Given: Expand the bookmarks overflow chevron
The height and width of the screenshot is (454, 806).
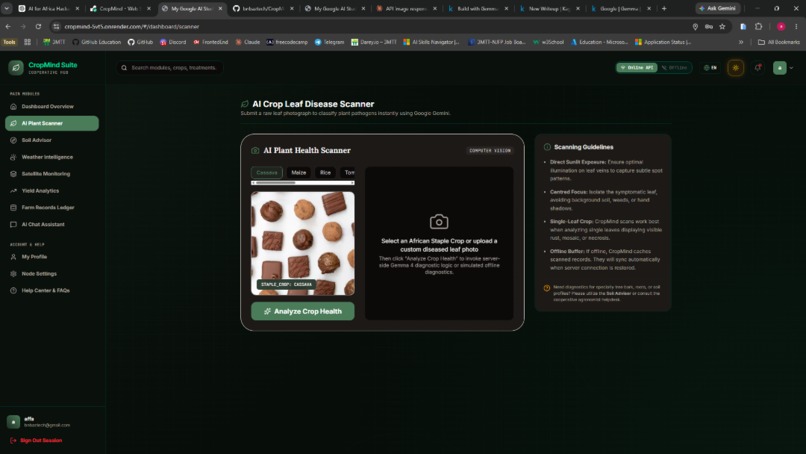Looking at the screenshot, I should click(741, 42).
